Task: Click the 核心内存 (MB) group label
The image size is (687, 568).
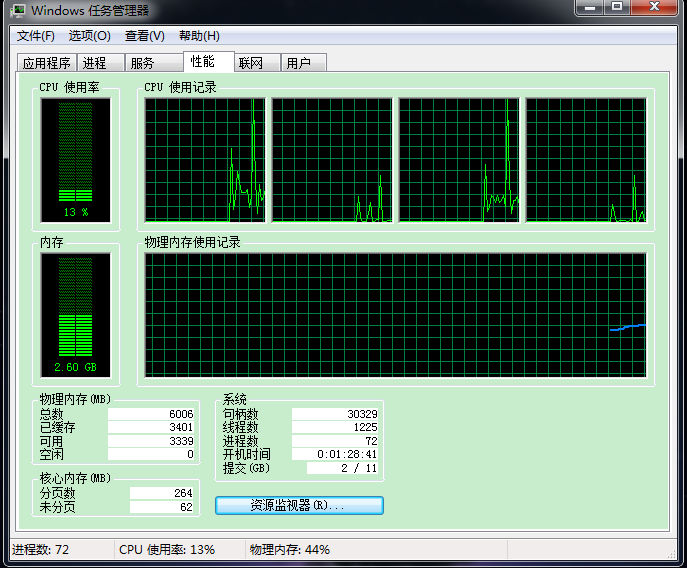Action: pyautogui.click(x=75, y=478)
